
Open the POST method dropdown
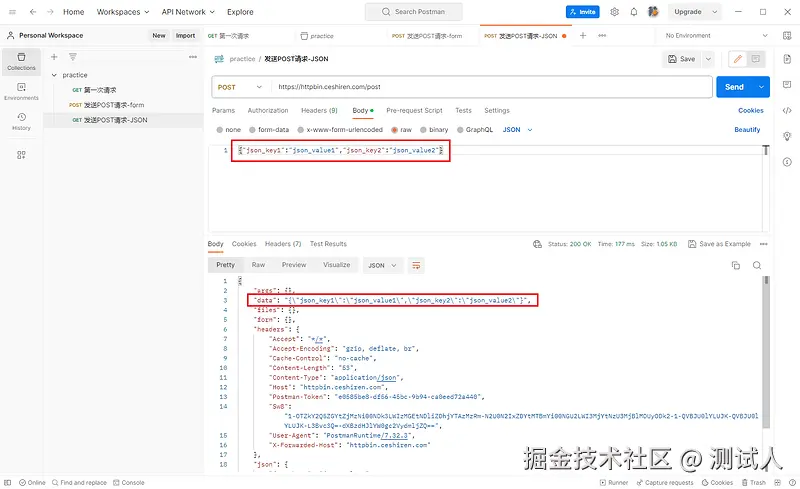pos(240,87)
